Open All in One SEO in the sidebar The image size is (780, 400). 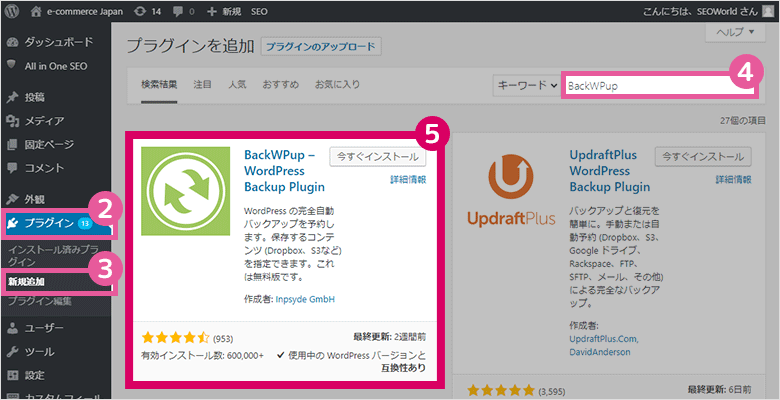[x=55, y=66]
